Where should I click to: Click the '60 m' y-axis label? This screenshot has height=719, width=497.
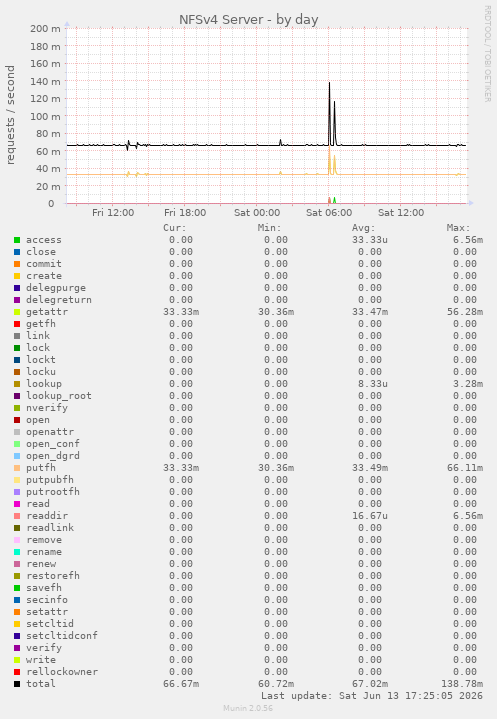(48, 151)
